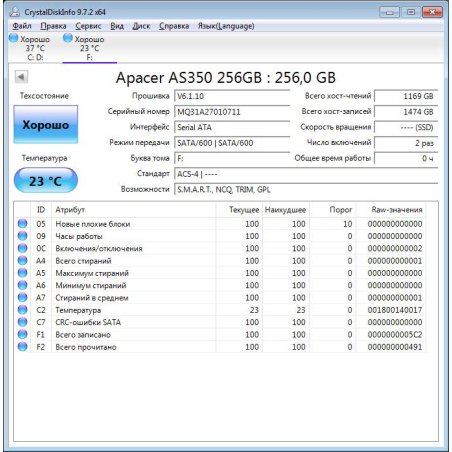The width and height of the screenshot is (452, 452).
Task: Click the status orb of the C7 attribute row
Action: tap(22, 322)
